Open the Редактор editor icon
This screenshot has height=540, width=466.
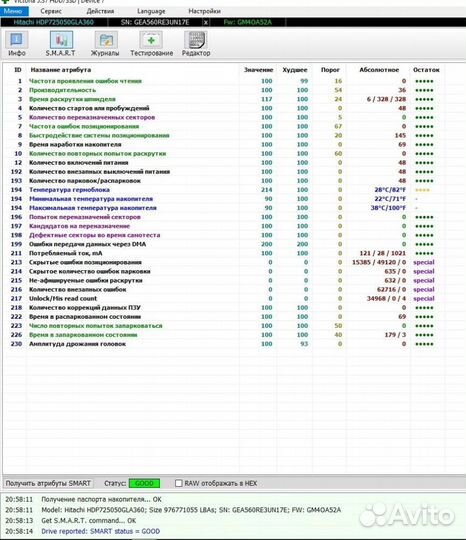coord(196,44)
